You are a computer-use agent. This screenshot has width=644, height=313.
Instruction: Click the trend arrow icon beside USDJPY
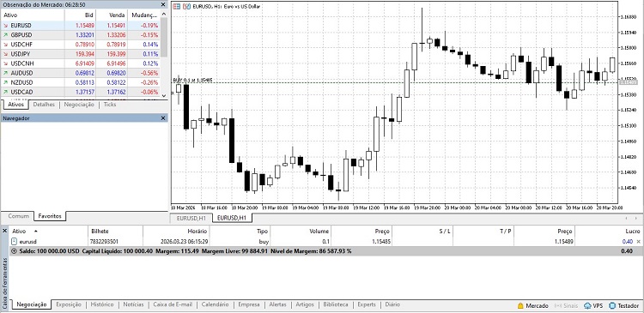(x=5, y=54)
